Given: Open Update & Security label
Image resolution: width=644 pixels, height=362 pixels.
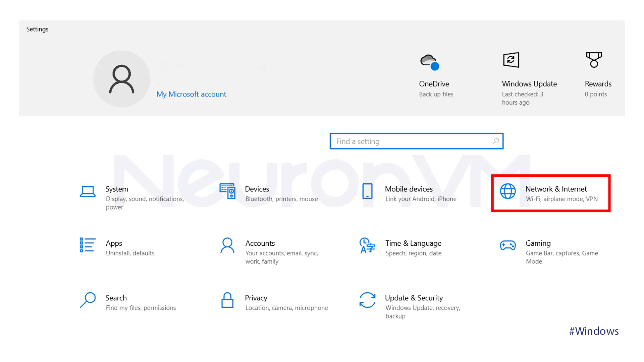Looking at the screenshot, I should [414, 298].
